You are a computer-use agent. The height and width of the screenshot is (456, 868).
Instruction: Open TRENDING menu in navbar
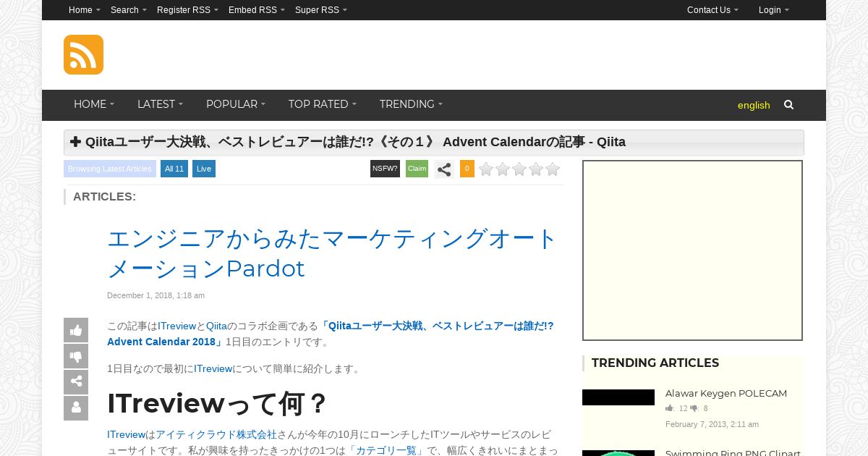click(x=411, y=105)
